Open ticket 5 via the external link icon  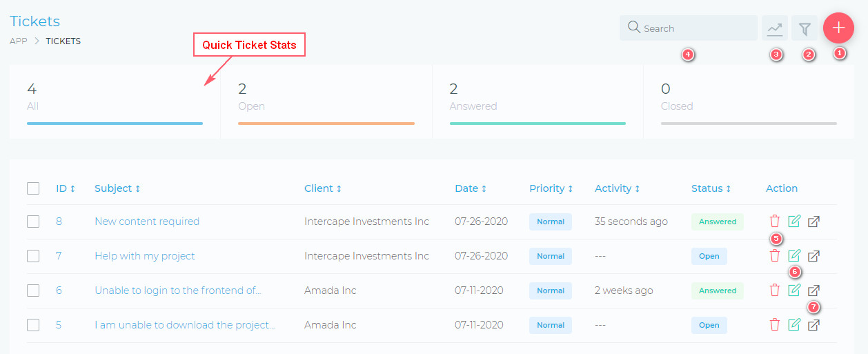[814, 325]
